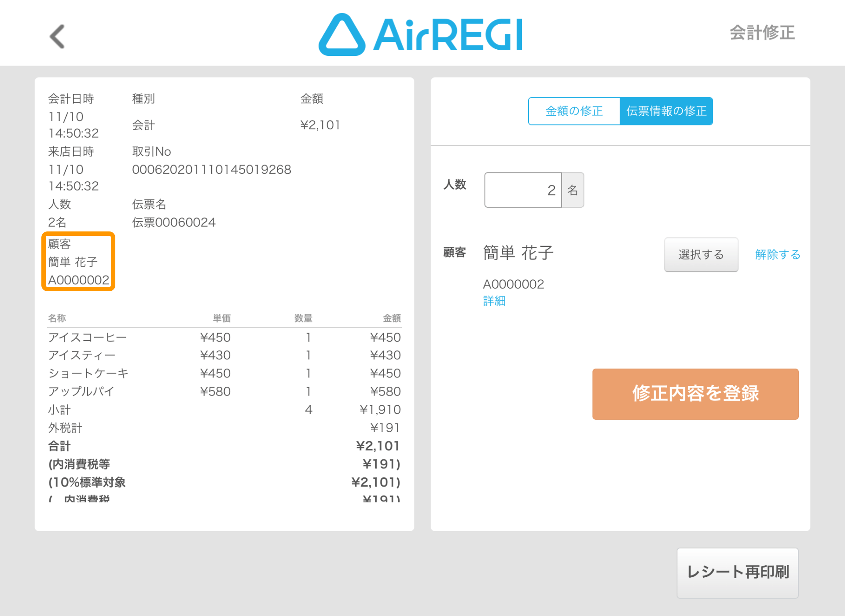845x616 pixels.
Task: Click the 伝票00060024 slip name
Action: pos(174,222)
